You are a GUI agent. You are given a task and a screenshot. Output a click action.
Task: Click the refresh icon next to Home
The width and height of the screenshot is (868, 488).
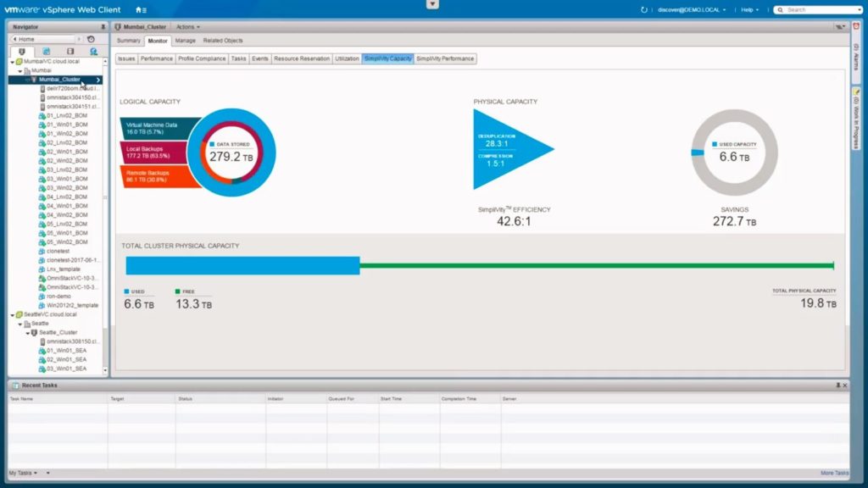(x=90, y=38)
